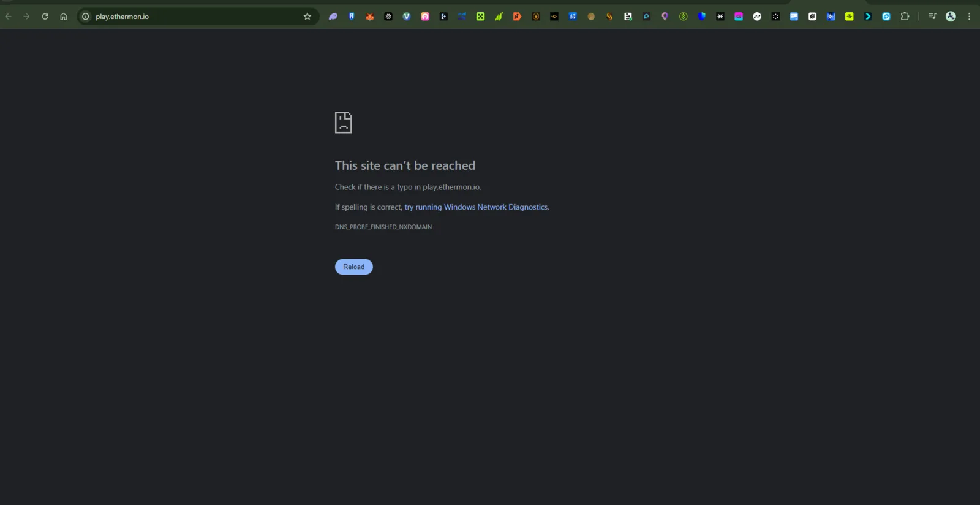Open the light blue card extension
980x505 pixels.
click(x=794, y=17)
